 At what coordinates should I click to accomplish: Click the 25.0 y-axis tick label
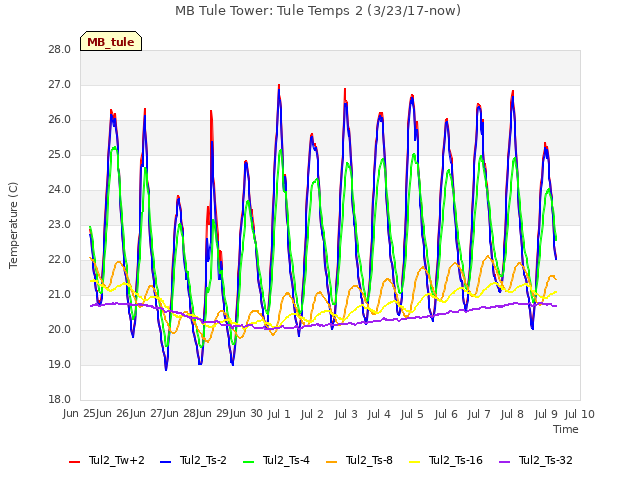click(x=60, y=155)
